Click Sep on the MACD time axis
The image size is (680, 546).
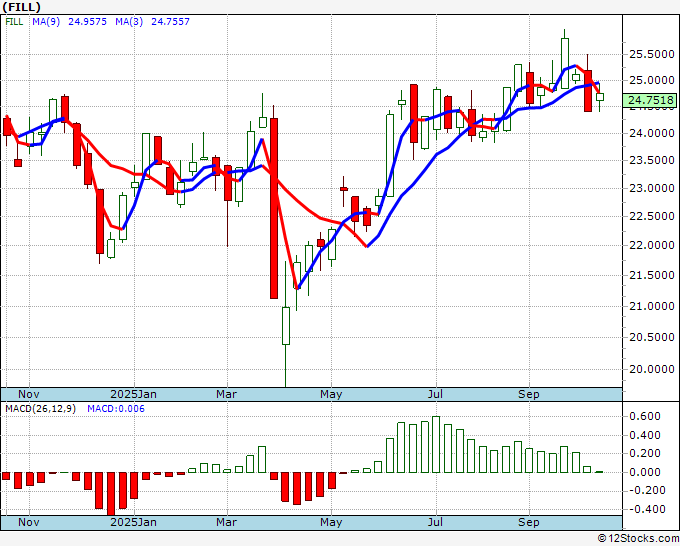(529, 522)
